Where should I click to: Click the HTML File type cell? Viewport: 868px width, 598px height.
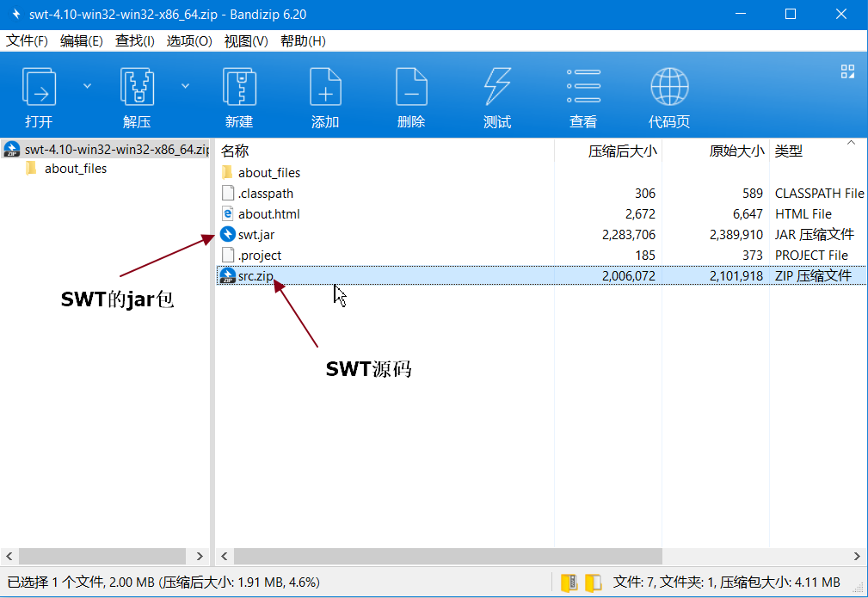tap(803, 213)
